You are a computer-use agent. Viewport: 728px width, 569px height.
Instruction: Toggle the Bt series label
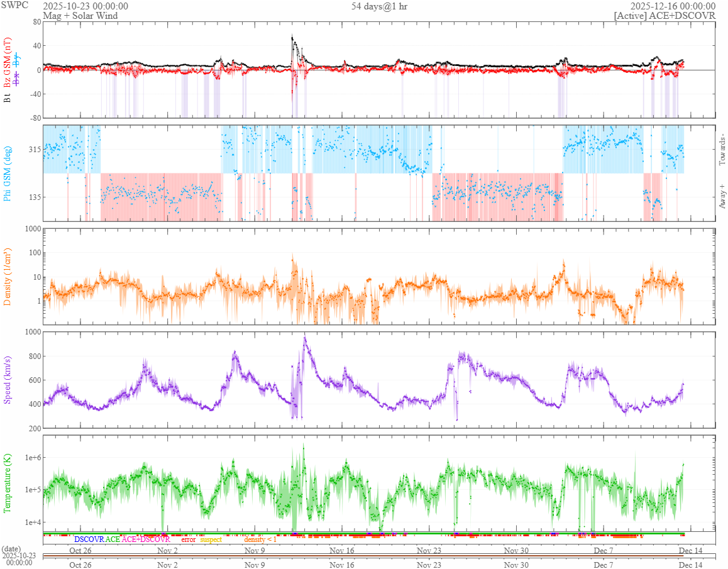[x=7, y=99]
